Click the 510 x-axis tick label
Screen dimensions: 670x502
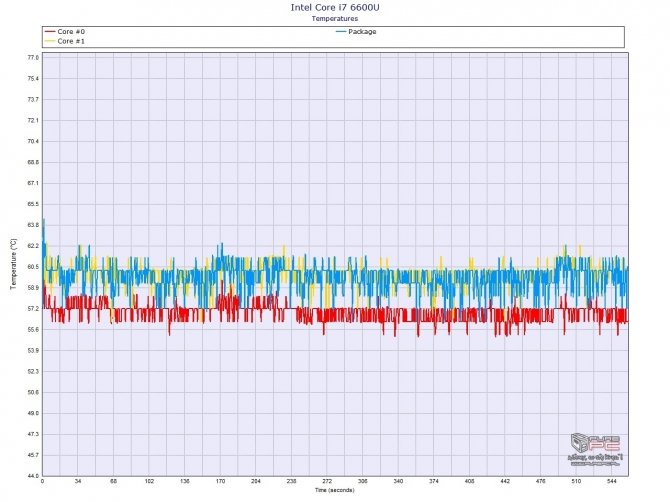tap(576, 481)
